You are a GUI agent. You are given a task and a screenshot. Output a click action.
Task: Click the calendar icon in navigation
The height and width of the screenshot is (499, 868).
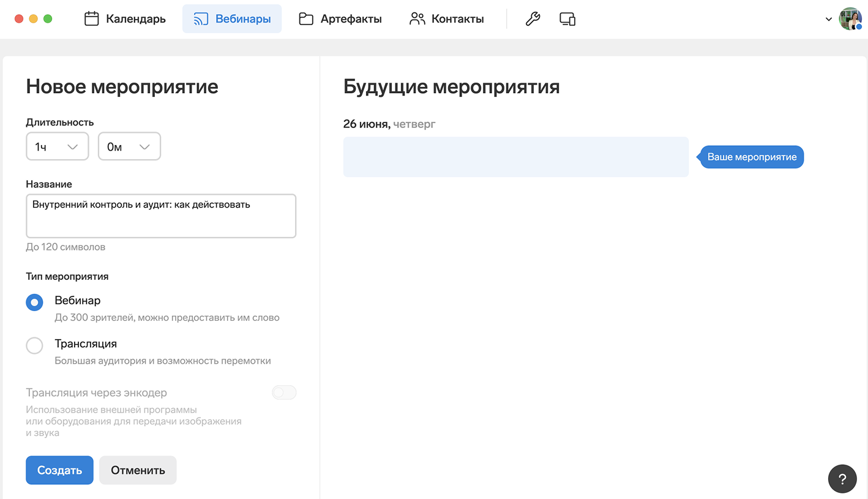point(92,19)
